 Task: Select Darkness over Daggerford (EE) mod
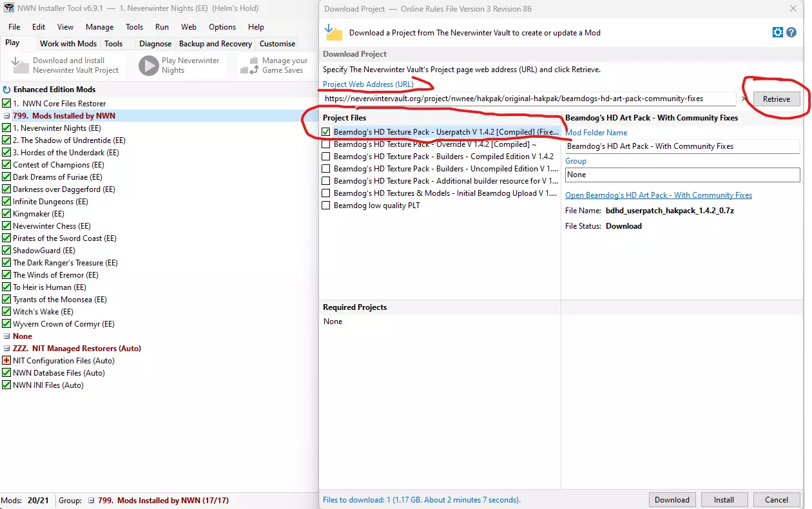(64, 189)
